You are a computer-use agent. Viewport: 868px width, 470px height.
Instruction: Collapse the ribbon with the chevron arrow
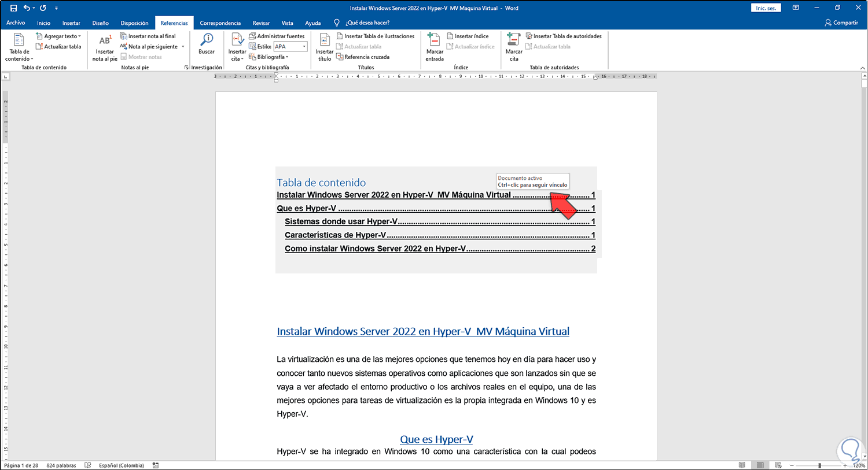(x=862, y=68)
